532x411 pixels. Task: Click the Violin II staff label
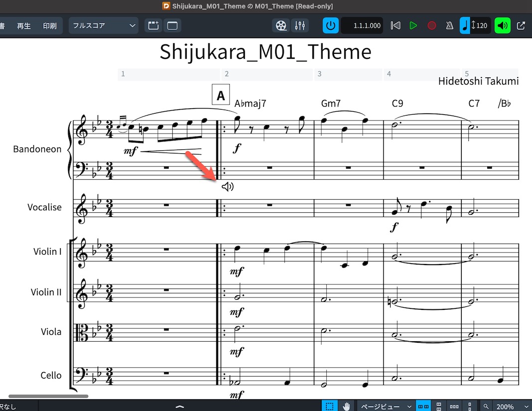click(46, 292)
